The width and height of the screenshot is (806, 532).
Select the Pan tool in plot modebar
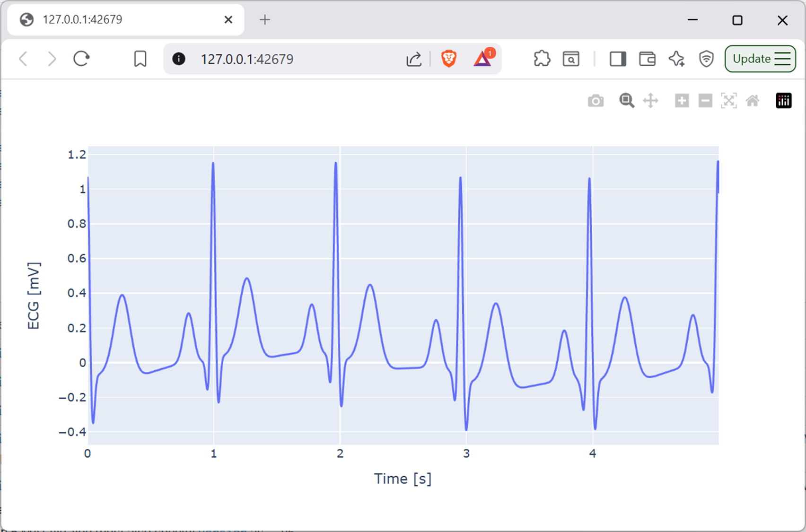click(x=651, y=101)
